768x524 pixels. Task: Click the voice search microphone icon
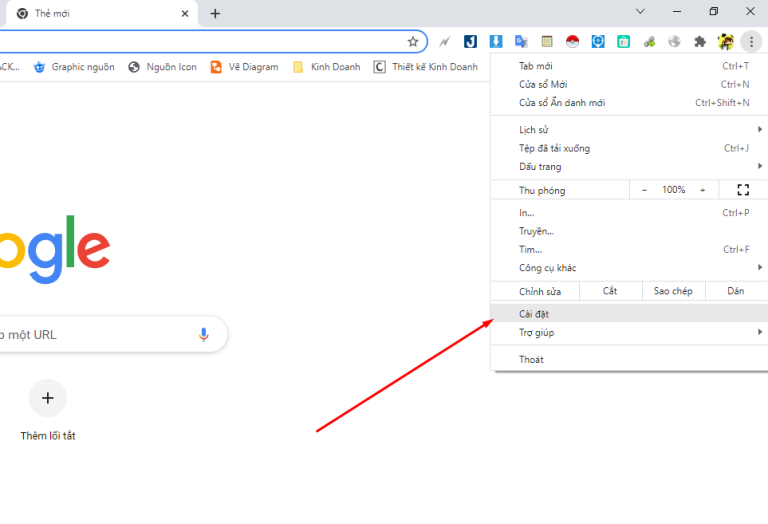pyautogui.click(x=204, y=335)
